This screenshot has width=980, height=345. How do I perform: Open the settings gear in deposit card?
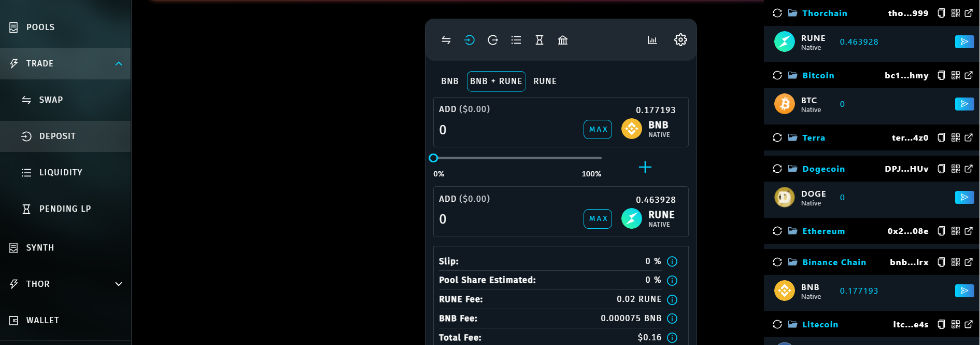pyautogui.click(x=680, y=39)
